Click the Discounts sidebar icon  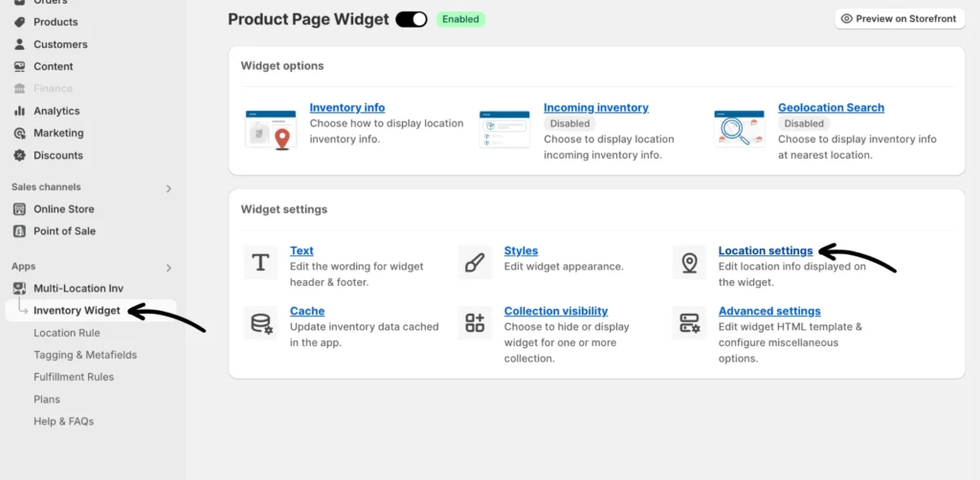tap(19, 156)
